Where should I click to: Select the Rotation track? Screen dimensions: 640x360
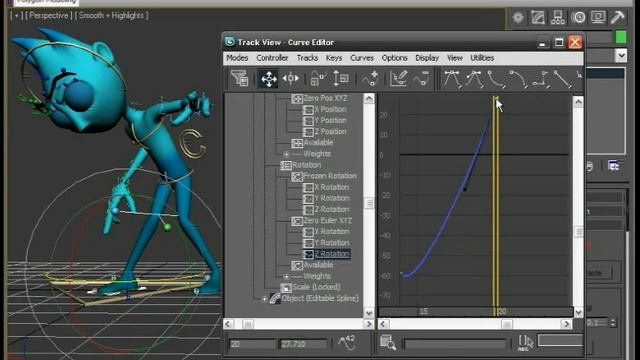point(307,165)
